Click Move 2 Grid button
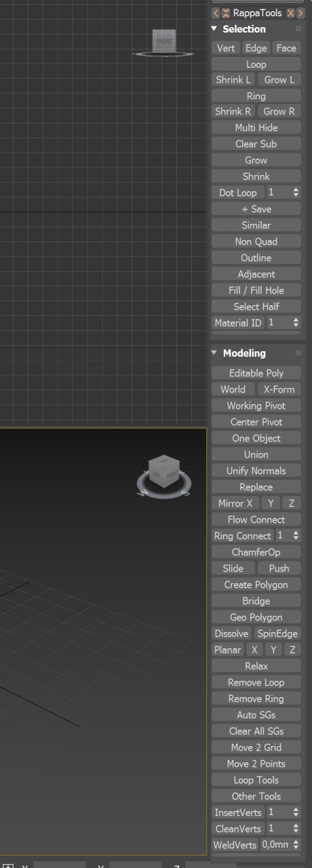The width and height of the screenshot is (312, 868). (x=256, y=747)
